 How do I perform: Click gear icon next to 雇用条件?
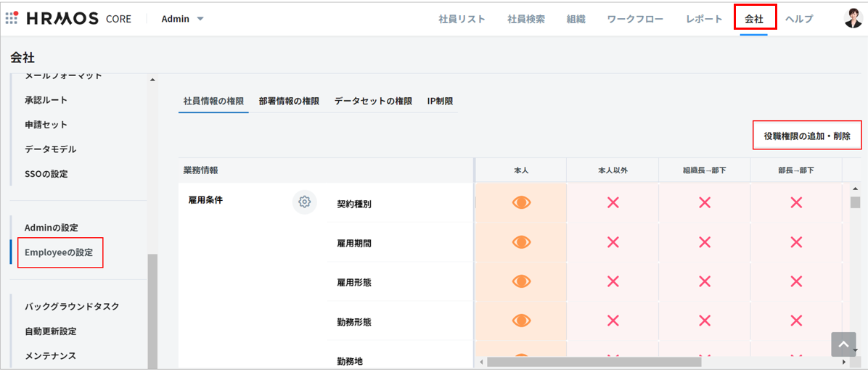304,202
